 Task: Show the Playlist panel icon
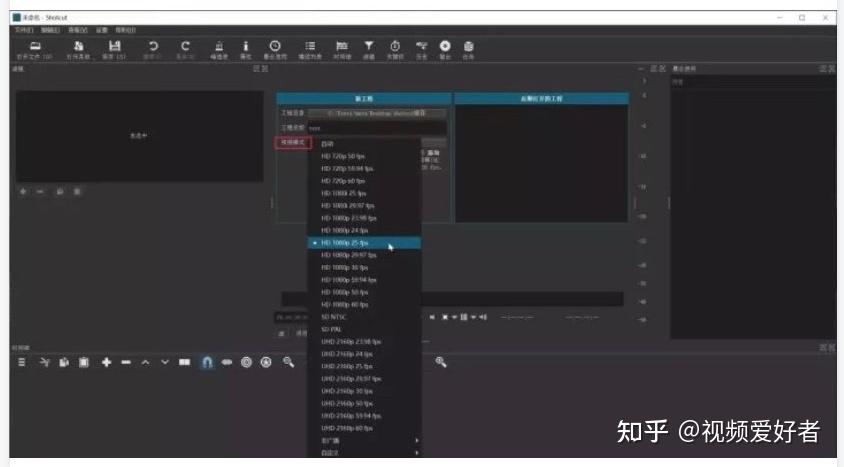[x=310, y=46]
